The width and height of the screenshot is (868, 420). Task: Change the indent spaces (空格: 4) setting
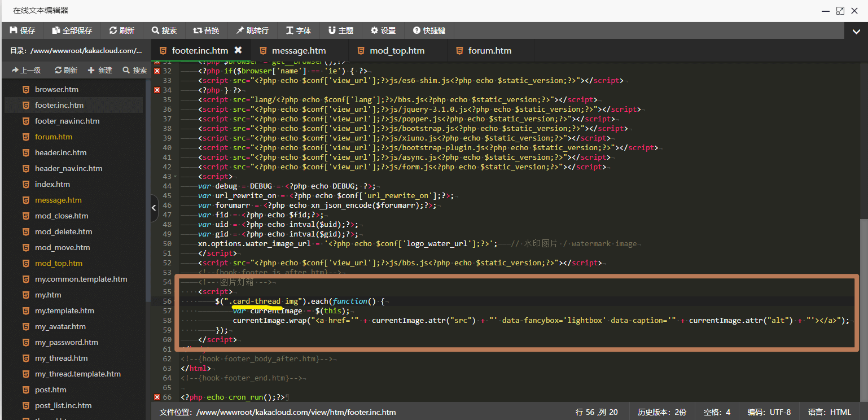717,412
